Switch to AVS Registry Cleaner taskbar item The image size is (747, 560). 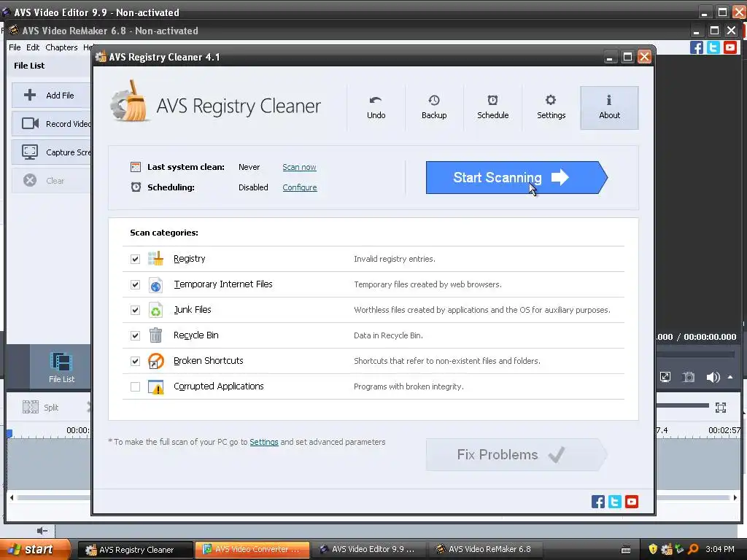tap(135, 550)
